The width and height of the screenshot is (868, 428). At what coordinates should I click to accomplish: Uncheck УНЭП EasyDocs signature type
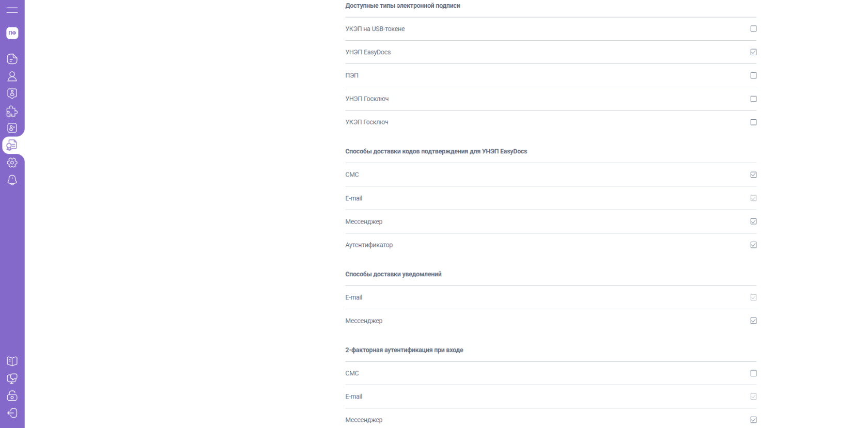click(753, 52)
